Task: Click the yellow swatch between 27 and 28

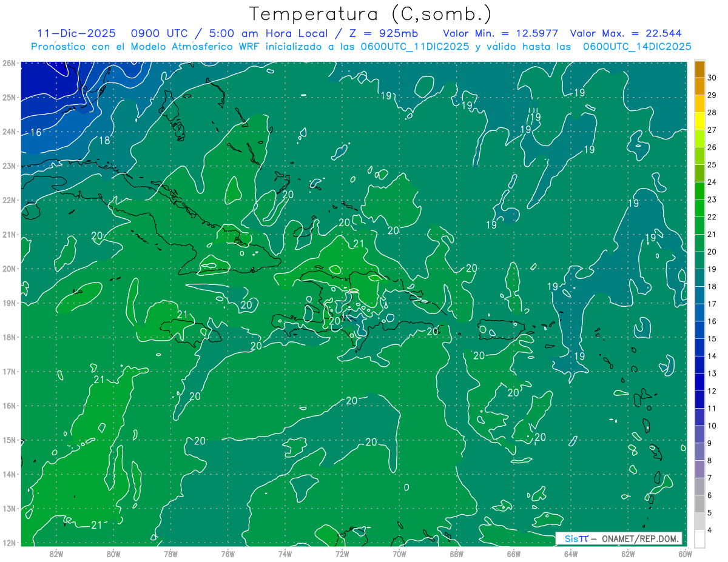Action: point(699,121)
